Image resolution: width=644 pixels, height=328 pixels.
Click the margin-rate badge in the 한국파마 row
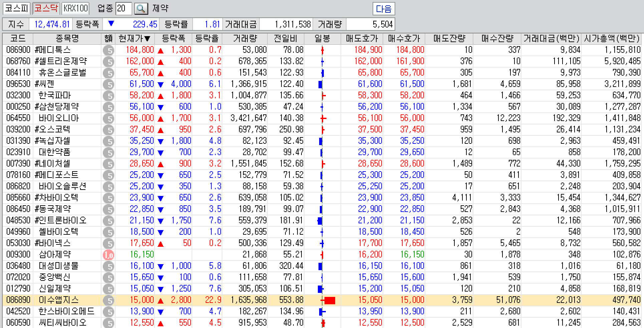tap(109, 96)
